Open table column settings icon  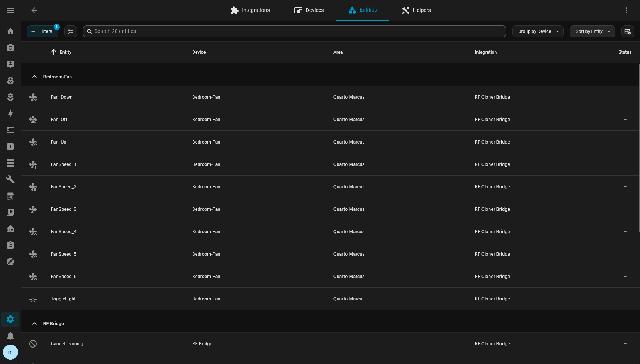coord(628,31)
